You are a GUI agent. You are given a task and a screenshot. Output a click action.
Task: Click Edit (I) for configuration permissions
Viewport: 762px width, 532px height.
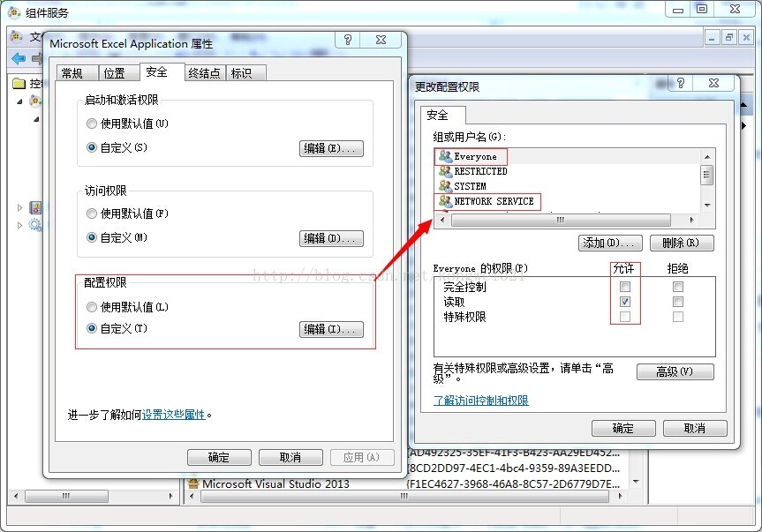click(331, 329)
